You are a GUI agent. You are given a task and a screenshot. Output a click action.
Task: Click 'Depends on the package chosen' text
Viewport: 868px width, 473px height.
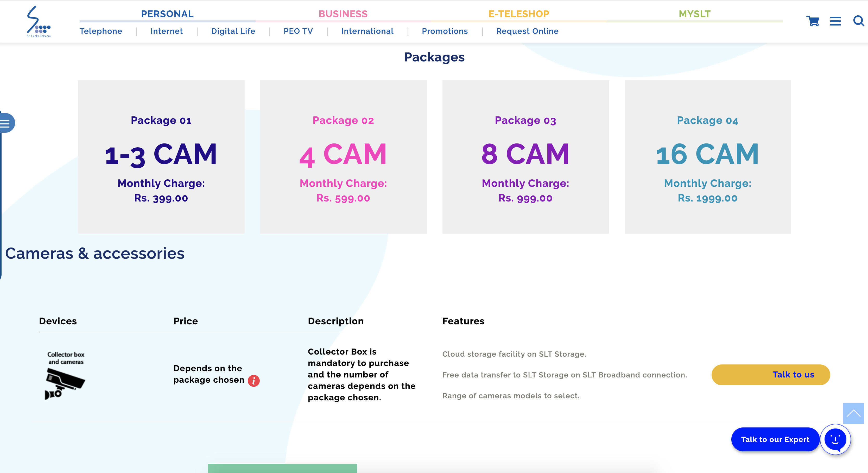pyautogui.click(x=209, y=374)
